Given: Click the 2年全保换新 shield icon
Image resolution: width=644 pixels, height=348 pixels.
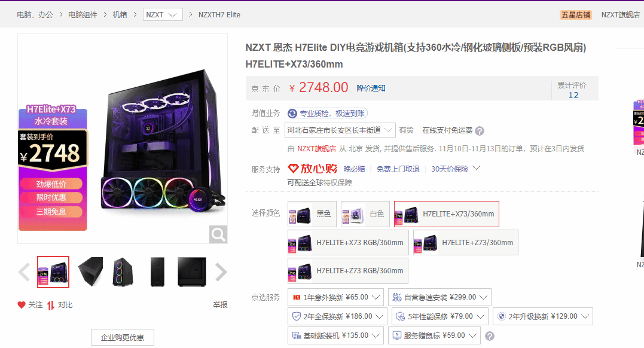Looking at the screenshot, I should point(297,316).
